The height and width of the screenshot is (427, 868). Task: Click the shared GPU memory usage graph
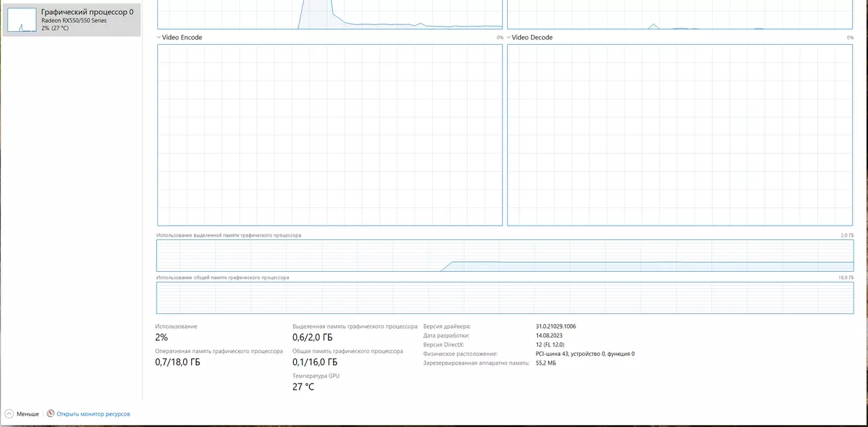(x=505, y=298)
